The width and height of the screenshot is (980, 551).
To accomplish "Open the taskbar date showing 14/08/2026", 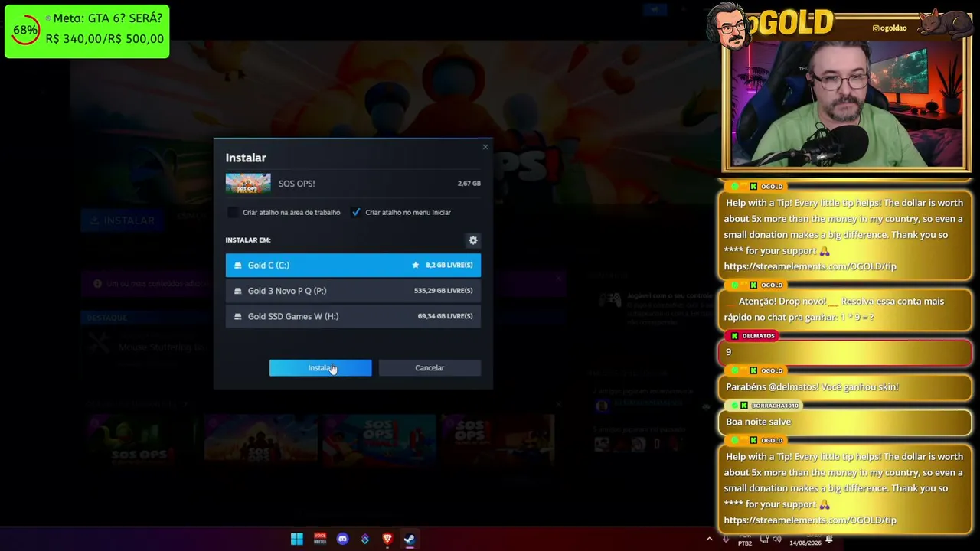I will tap(805, 543).
